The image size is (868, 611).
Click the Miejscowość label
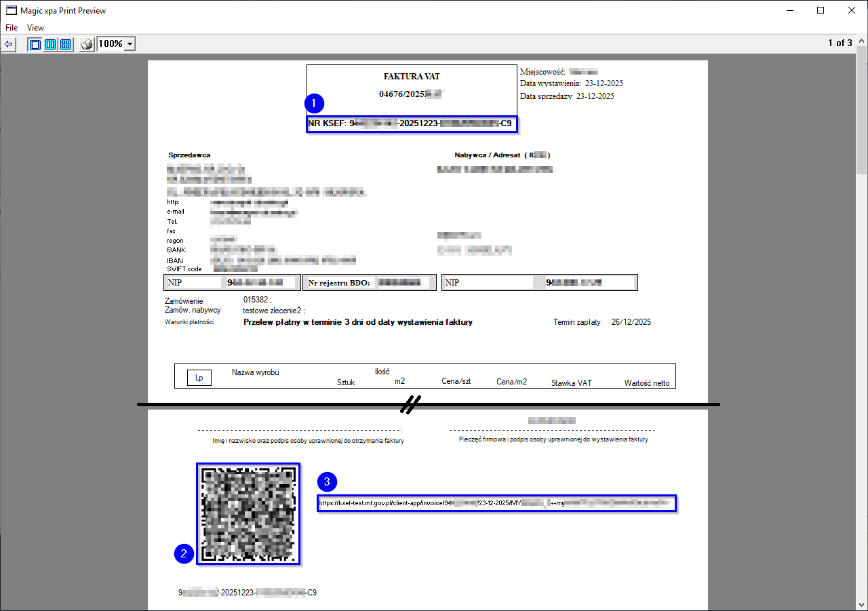[x=543, y=71]
